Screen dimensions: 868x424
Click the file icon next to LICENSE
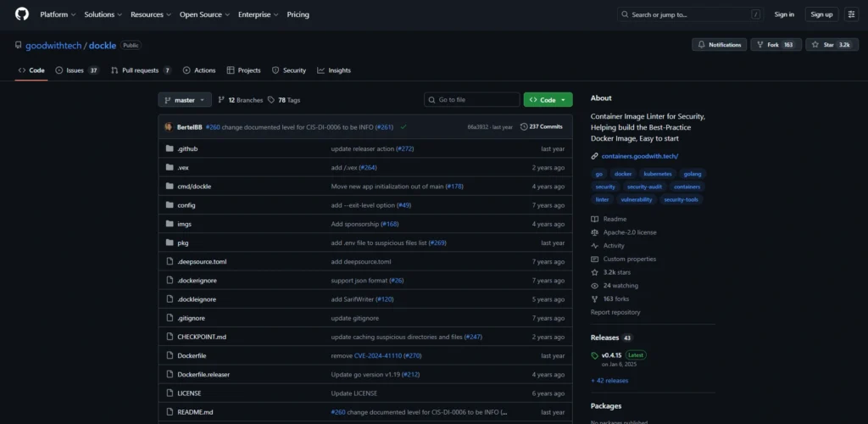170,393
